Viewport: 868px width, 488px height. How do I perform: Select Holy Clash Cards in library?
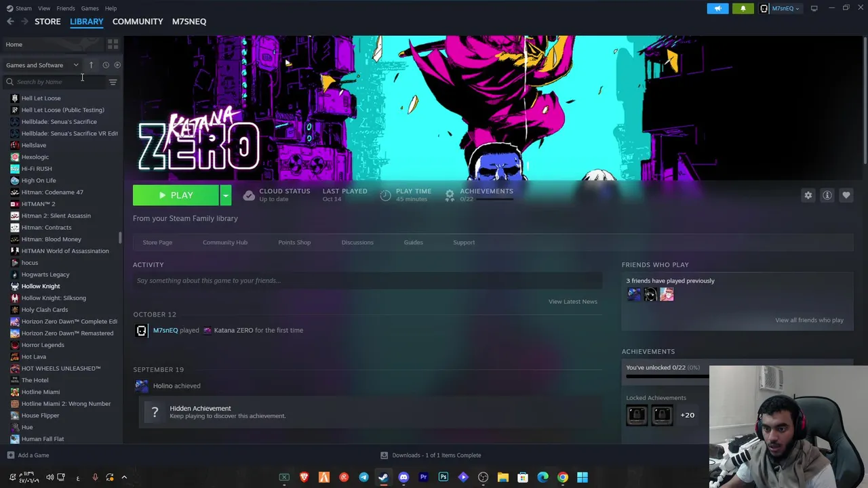pos(45,310)
